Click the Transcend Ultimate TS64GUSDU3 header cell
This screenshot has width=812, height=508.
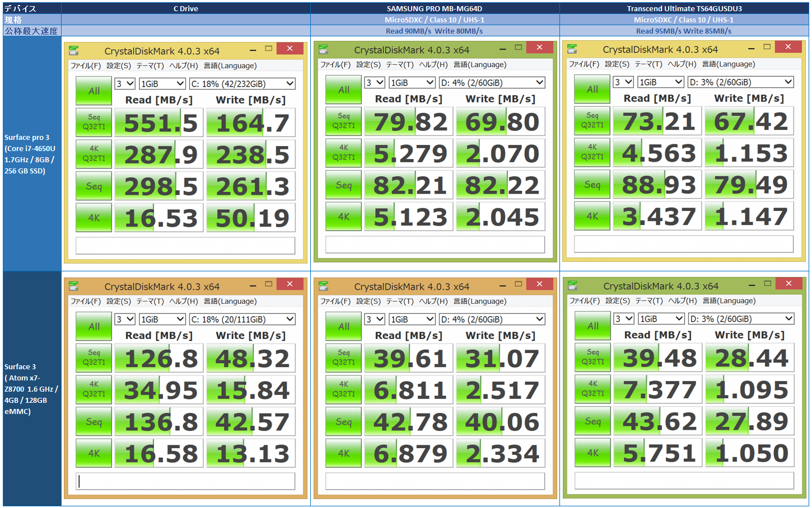tap(684, 8)
